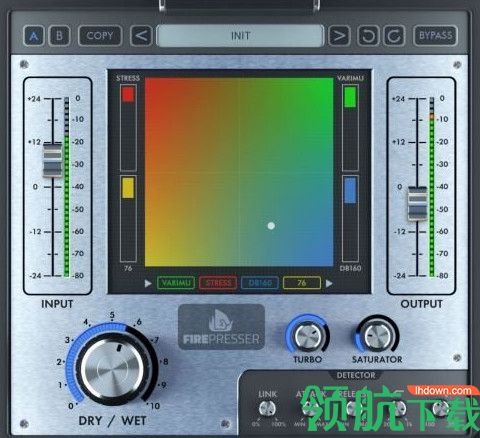Click the INPUT fader handle
The height and width of the screenshot is (438, 480).
click(x=53, y=160)
